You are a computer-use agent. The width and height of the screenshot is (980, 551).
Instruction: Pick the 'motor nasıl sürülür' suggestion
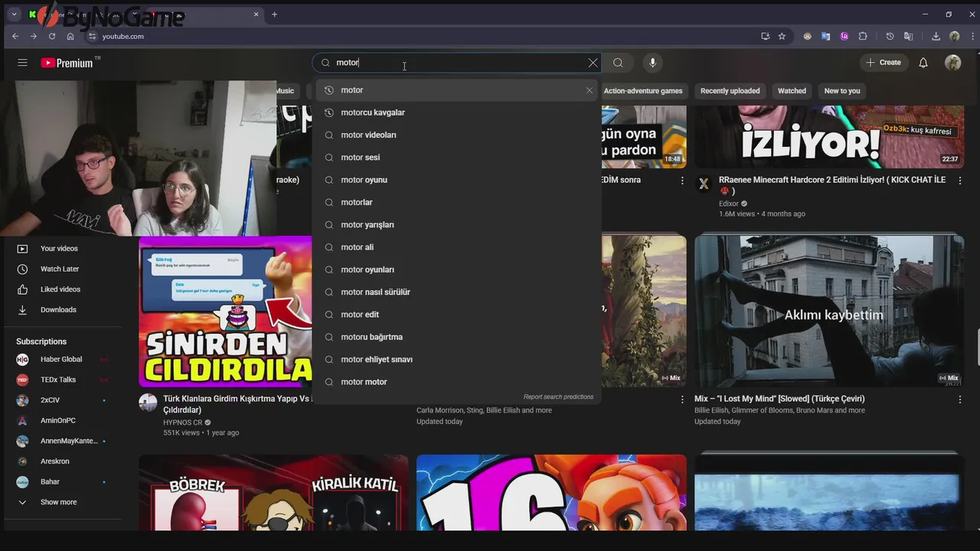(457, 292)
